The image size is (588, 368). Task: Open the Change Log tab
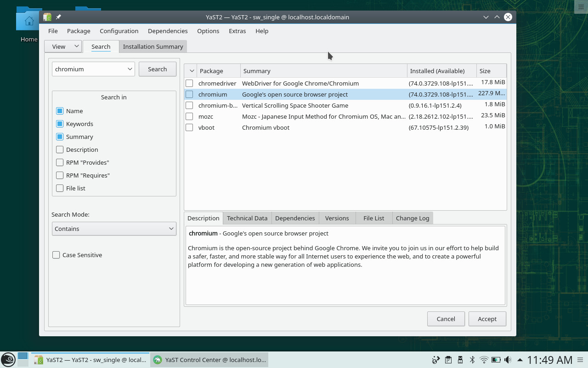pyautogui.click(x=413, y=218)
